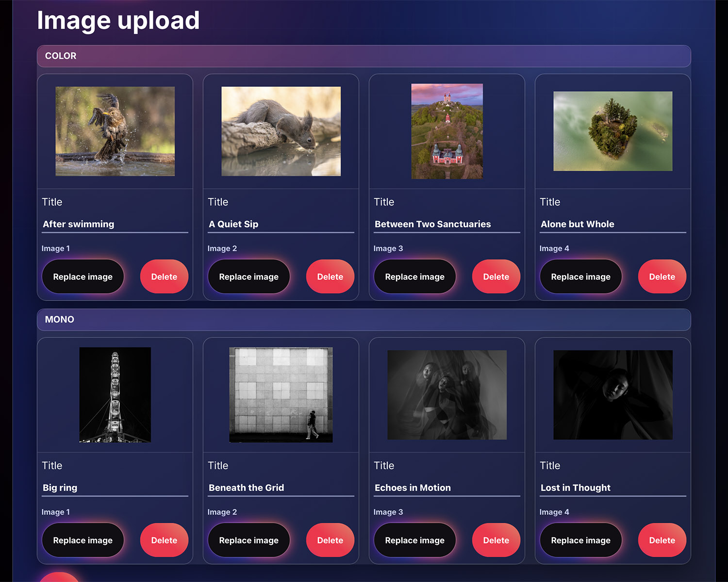Delete the After swimming image
This screenshot has height=582, width=728.
pos(164,276)
